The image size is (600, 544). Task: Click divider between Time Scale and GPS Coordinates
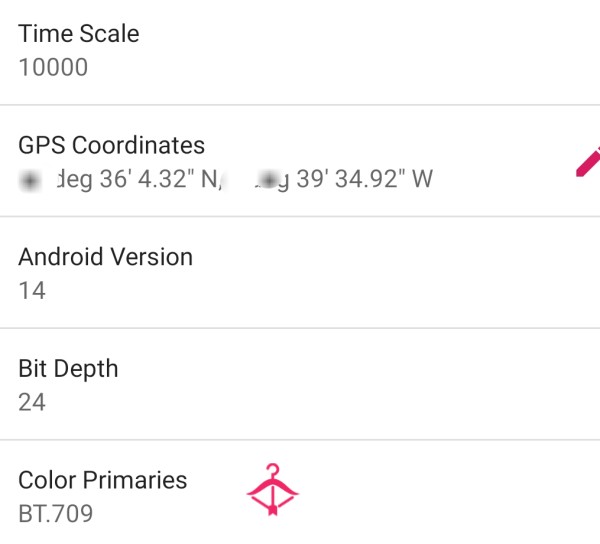point(300,104)
